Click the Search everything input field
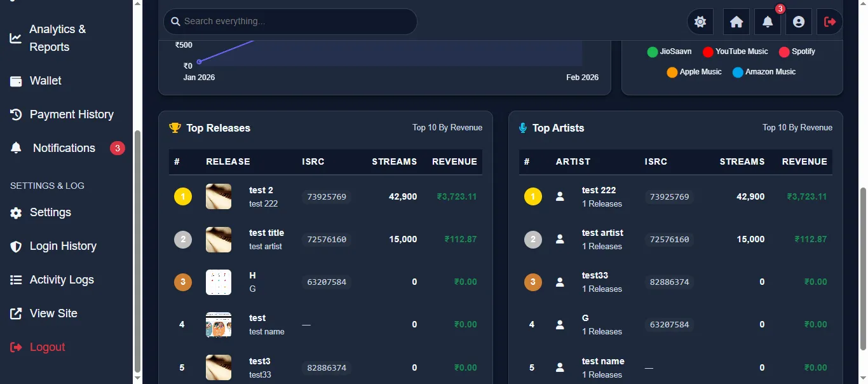Viewport: 868px width, 384px height. coord(290,22)
